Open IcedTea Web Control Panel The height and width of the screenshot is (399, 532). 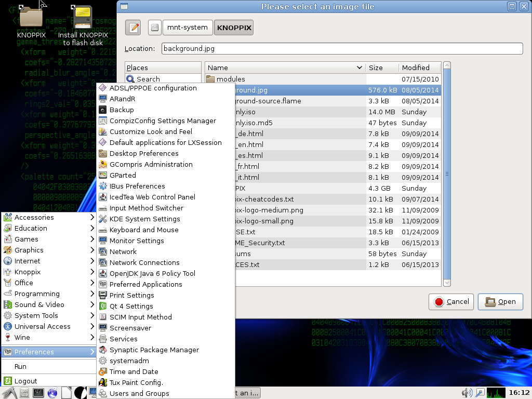166,197
